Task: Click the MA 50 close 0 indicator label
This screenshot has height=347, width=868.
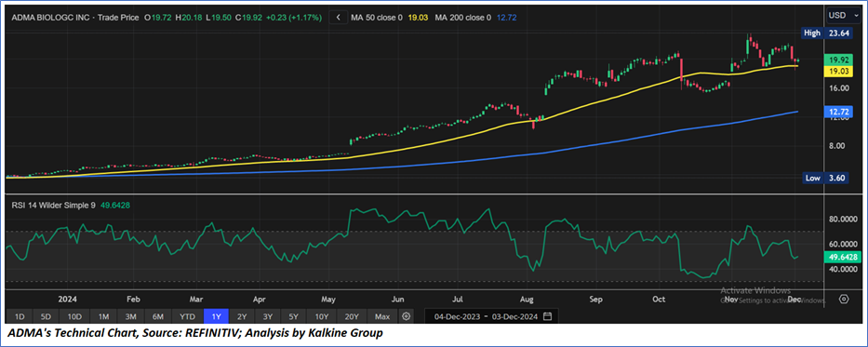Action: [x=377, y=18]
